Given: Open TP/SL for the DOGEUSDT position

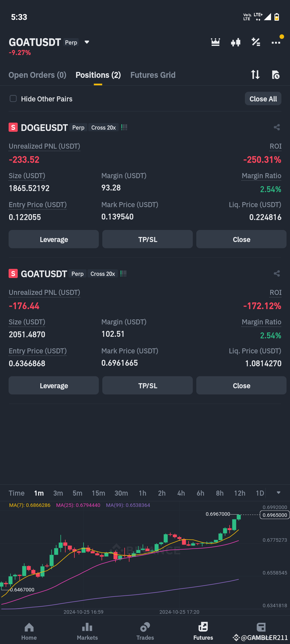Looking at the screenshot, I should 147,239.
